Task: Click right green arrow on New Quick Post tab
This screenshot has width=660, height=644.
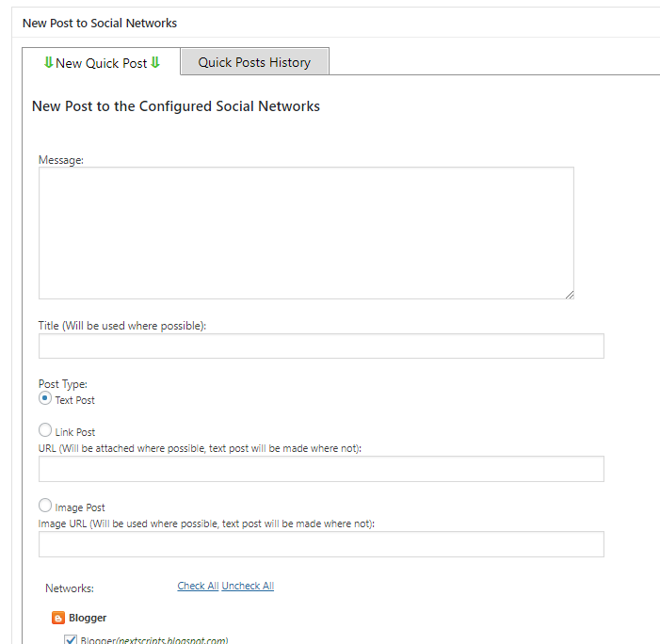Action: pyautogui.click(x=155, y=63)
